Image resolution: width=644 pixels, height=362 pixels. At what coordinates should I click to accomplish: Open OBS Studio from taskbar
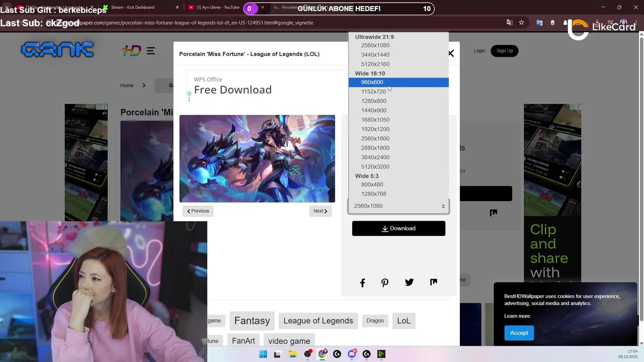pyautogui.click(x=307, y=354)
